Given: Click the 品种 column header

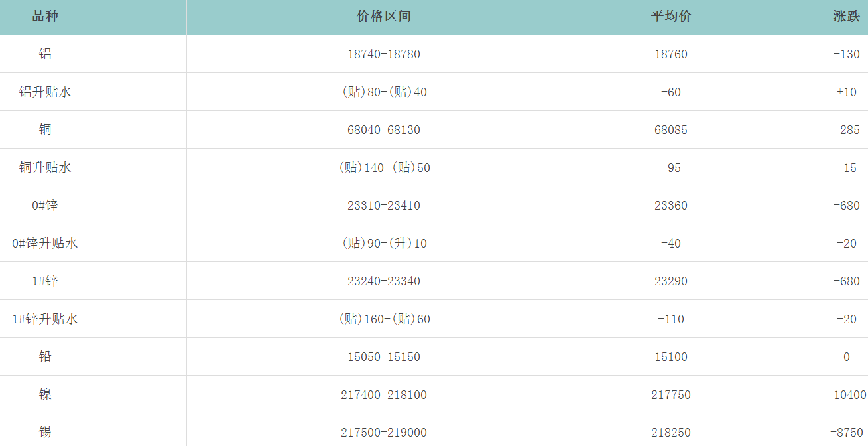Looking at the screenshot, I should [x=45, y=17].
